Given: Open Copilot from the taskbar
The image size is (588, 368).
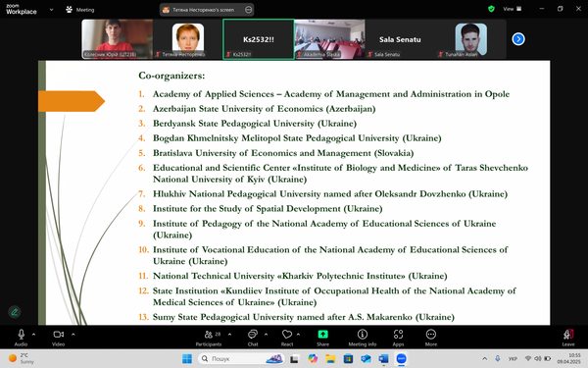Looking at the screenshot, I should 313,358.
